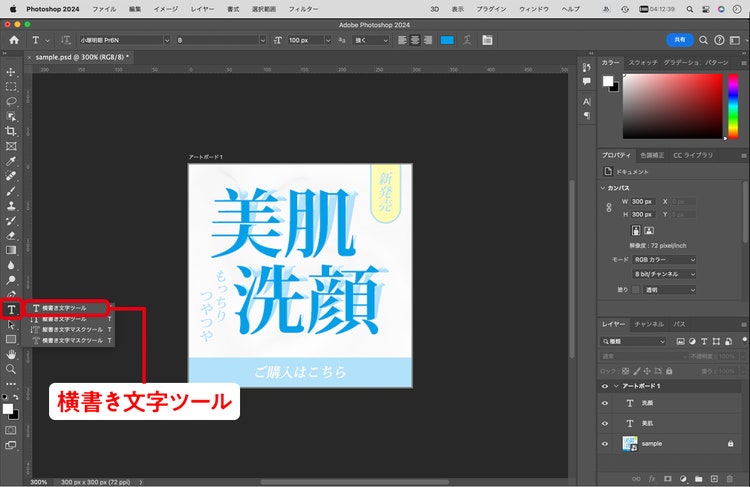This screenshot has height=487, width=750.
Task: Select the Object Selection tool
Action: click(11, 116)
